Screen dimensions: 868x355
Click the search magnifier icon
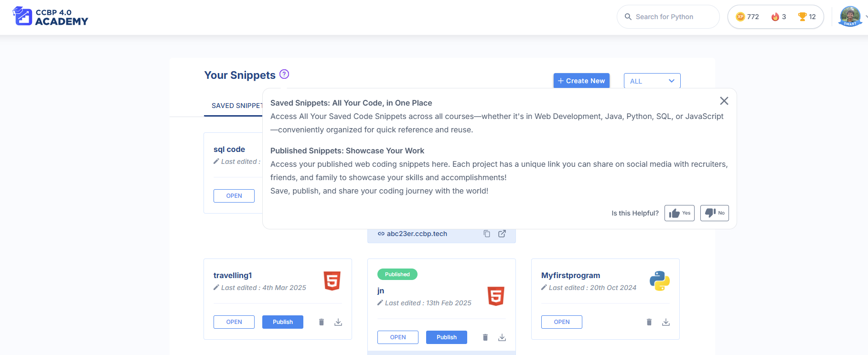[x=628, y=17]
